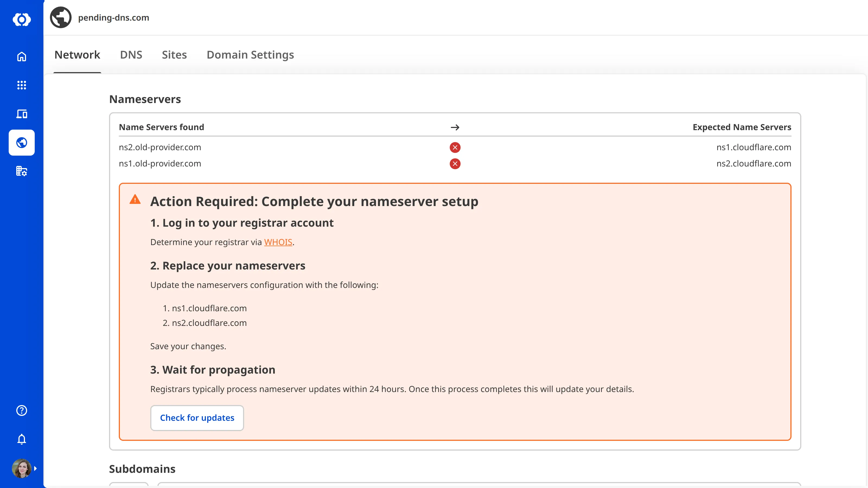
Task: Switch to the Sites tab
Action: pos(174,54)
